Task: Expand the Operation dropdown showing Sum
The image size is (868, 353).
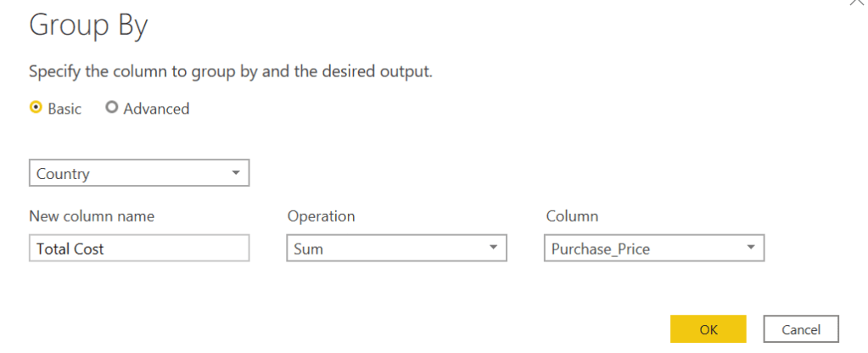Action: 396,249
